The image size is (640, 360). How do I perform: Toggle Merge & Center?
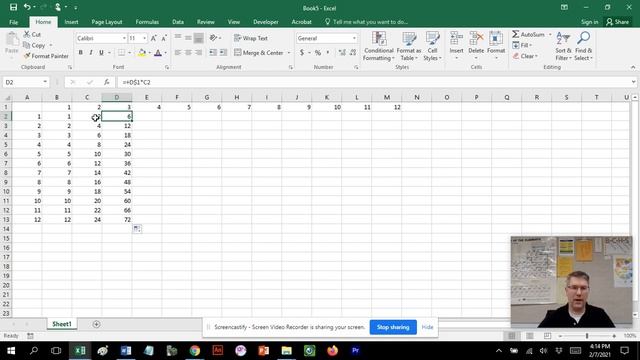[x=259, y=53]
